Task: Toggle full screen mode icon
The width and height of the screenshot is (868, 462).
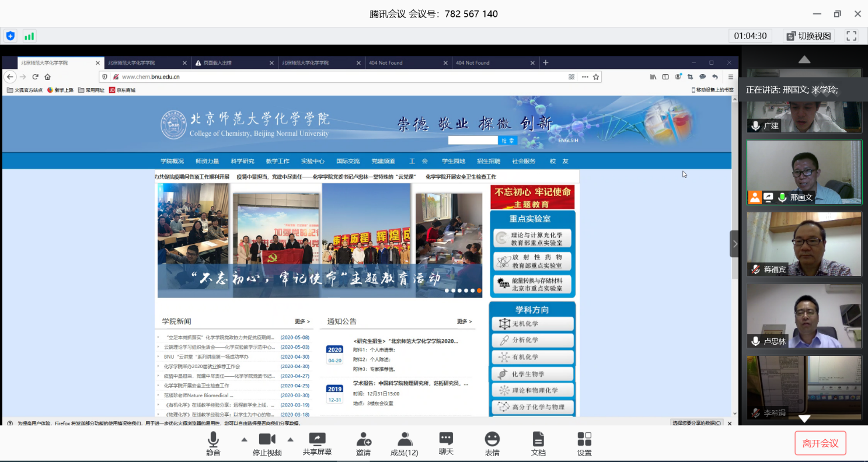Action: point(852,36)
